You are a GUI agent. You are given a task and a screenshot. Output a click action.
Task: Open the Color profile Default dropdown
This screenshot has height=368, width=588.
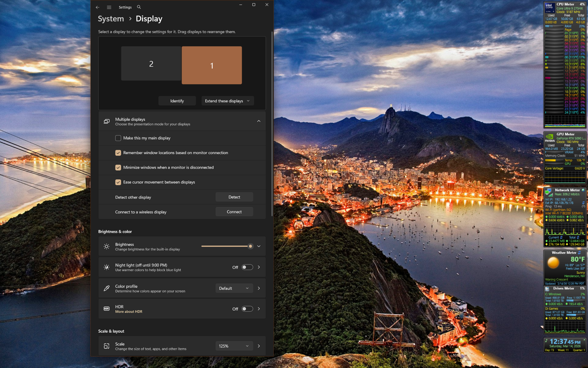[x=234, y=288]
